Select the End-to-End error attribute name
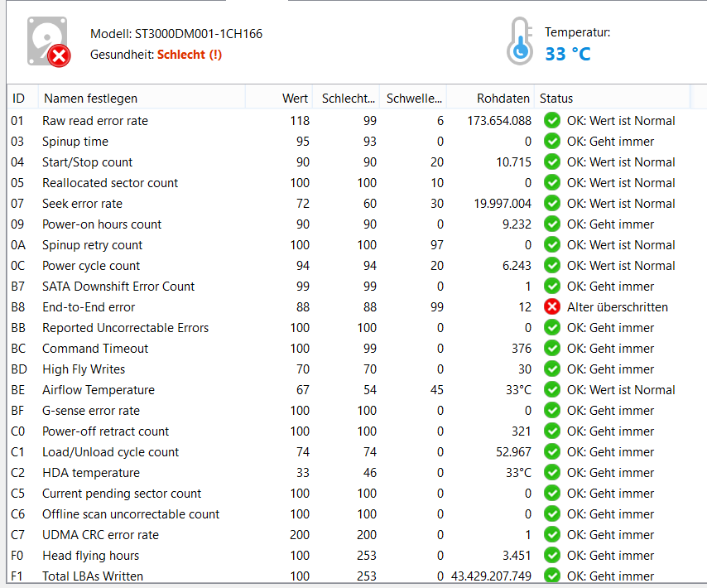The image size is (707, 588). click(89, 307)
